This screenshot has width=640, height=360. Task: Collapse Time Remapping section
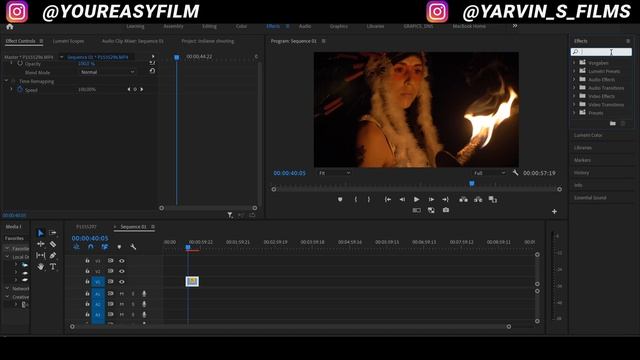pos(6,81)
